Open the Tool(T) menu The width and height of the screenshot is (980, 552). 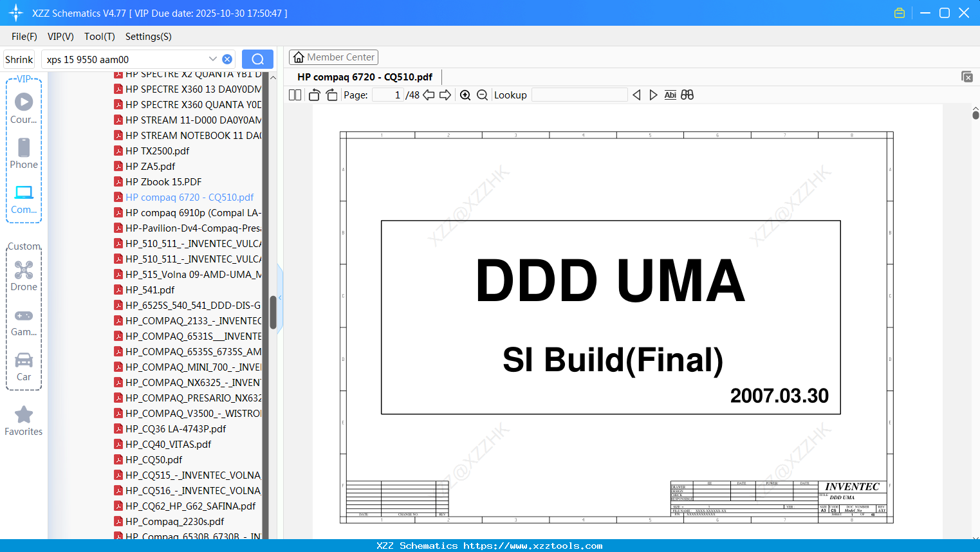[x=100, y=37]
